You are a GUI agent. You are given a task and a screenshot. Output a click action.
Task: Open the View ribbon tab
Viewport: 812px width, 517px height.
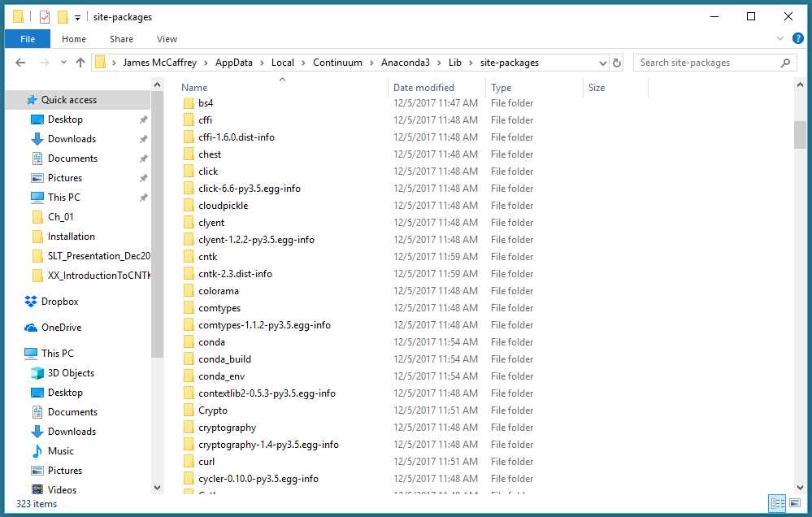point(167,39)
